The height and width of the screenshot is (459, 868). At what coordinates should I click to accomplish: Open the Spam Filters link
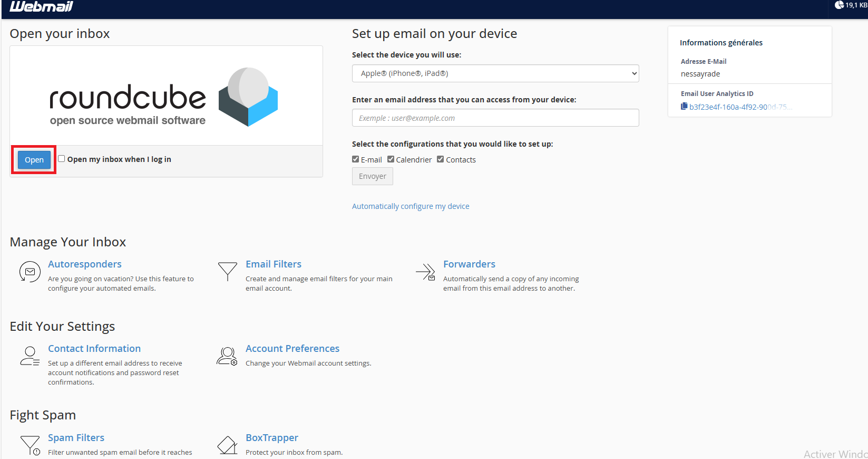tap(76, 438)
